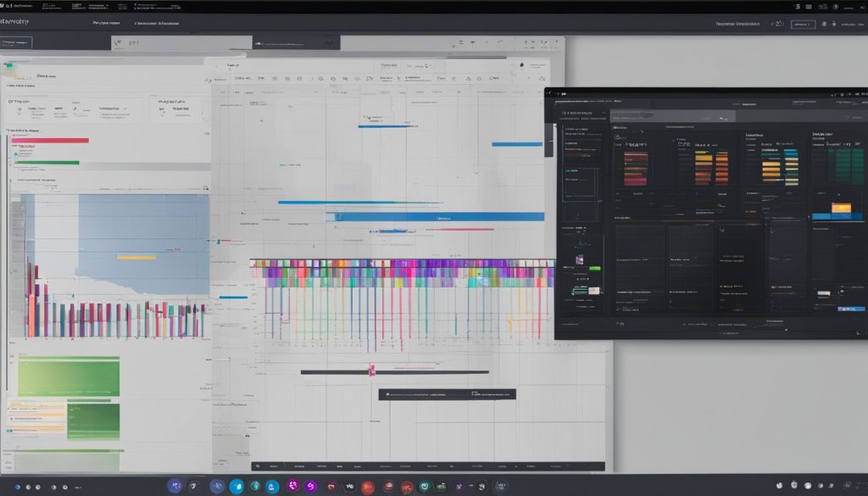Click the dark scroll handle on the light window's edge
The width and height of the screenshot is (868, 496).
pyautogui.click(x=549, y=140)
